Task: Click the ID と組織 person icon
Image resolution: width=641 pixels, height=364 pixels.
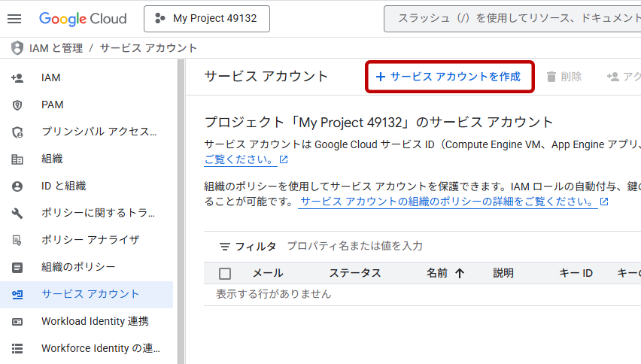Action: click(x=17, y=186)
